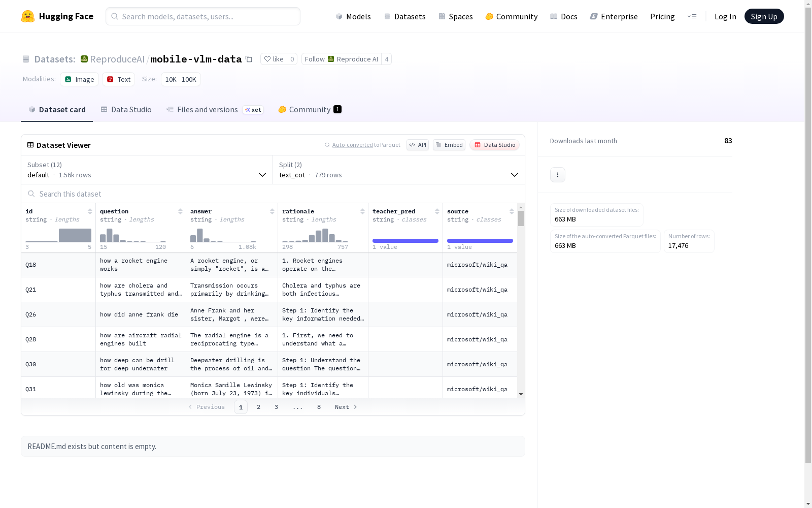Open Data Studio from viewer header

[x=495, y=145]
